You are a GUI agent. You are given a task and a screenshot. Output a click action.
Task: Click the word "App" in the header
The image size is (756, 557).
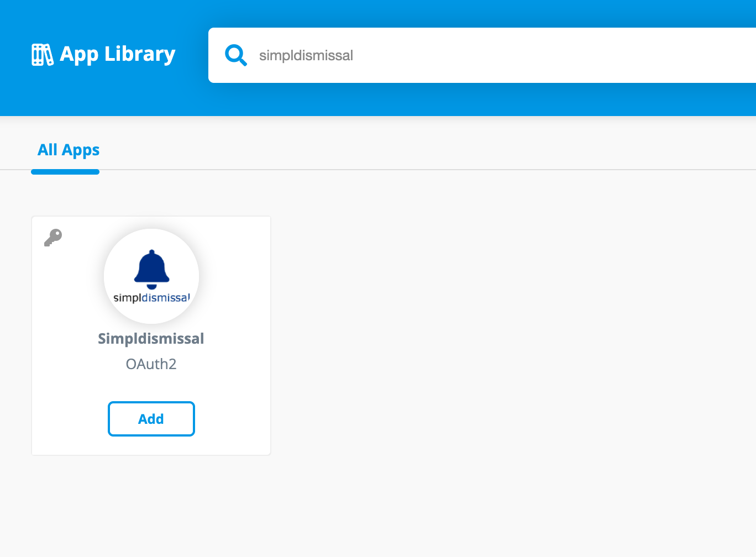[x=79, y=54]
